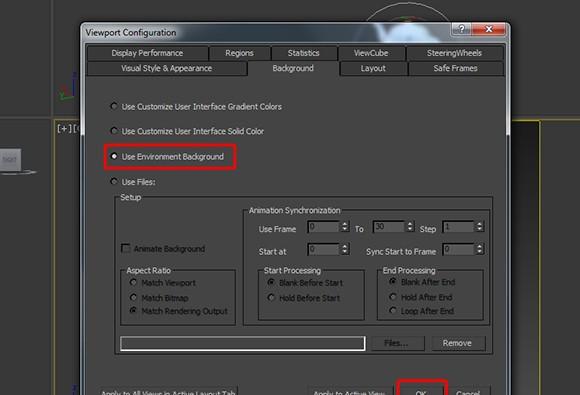This screenshot has height=395, width=580.
Task: Close the Viewport Configuration dialog
Action: click(489, 29)
